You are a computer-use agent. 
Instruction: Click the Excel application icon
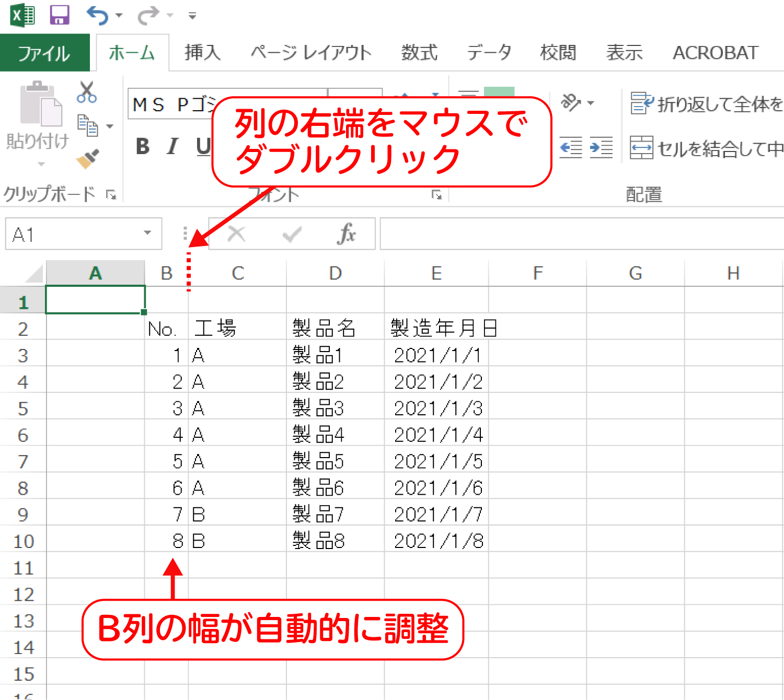tap(22, 15)
